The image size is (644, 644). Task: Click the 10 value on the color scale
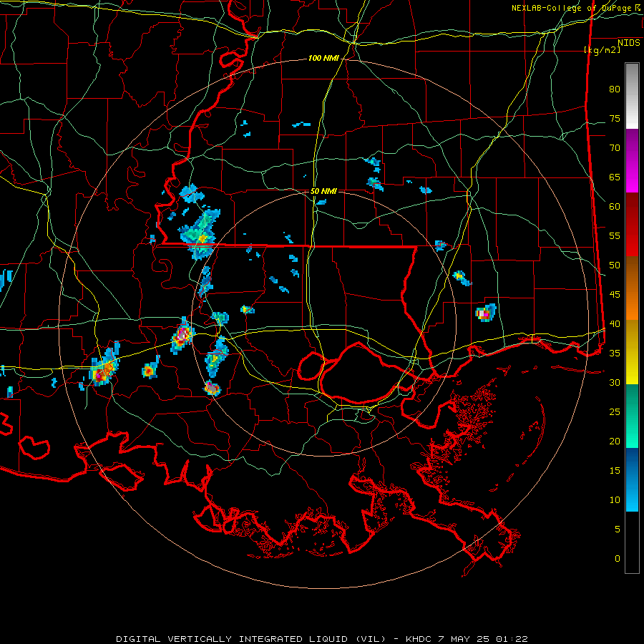(x=615, y=500)
